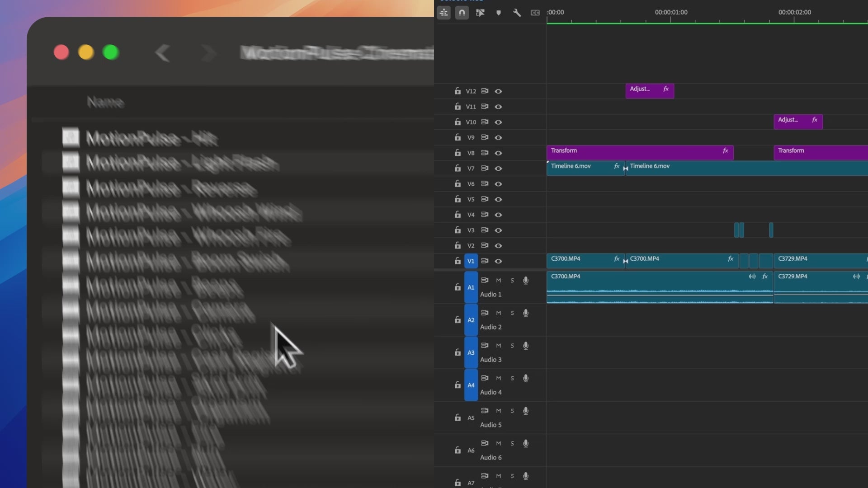868x488 pixels.
Task: Solo the Audio 4 track
Action: click(512, 378)
